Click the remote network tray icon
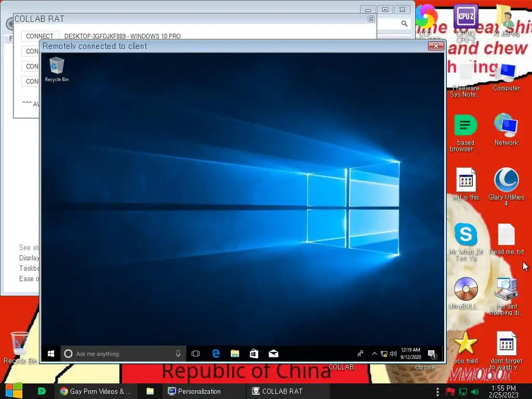Screen dimensions: 532x399 click(384, 354)
